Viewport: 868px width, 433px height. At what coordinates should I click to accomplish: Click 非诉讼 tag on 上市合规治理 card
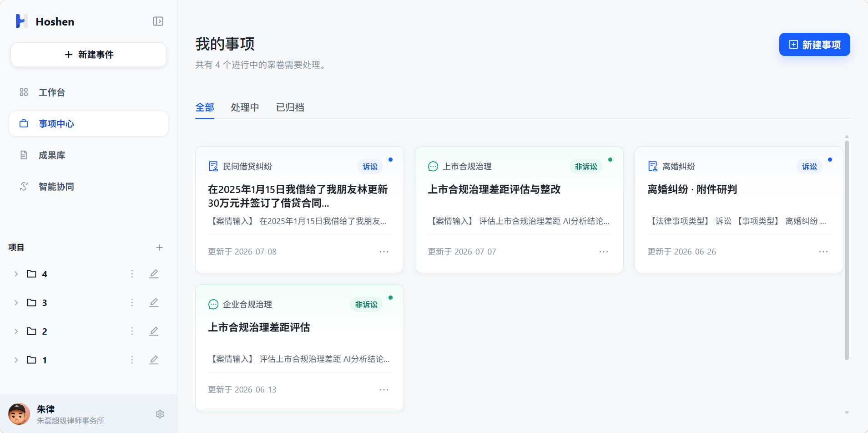click(x=586, y=167)
